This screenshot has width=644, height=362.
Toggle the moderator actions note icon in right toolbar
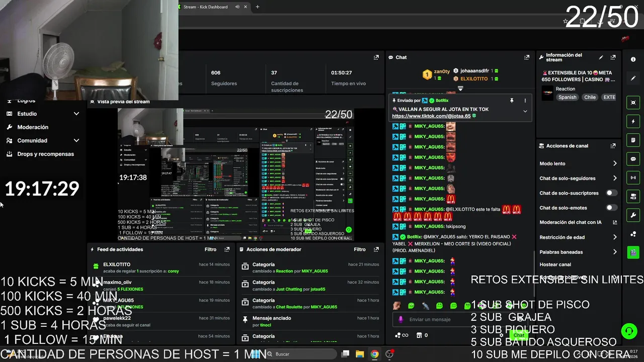633,140
